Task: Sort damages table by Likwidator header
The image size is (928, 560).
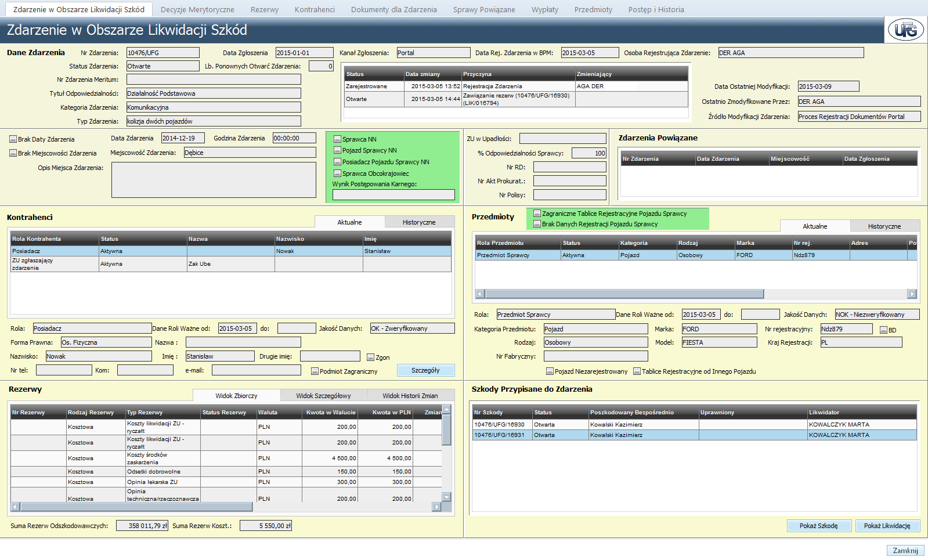Action: pos(862,413)
